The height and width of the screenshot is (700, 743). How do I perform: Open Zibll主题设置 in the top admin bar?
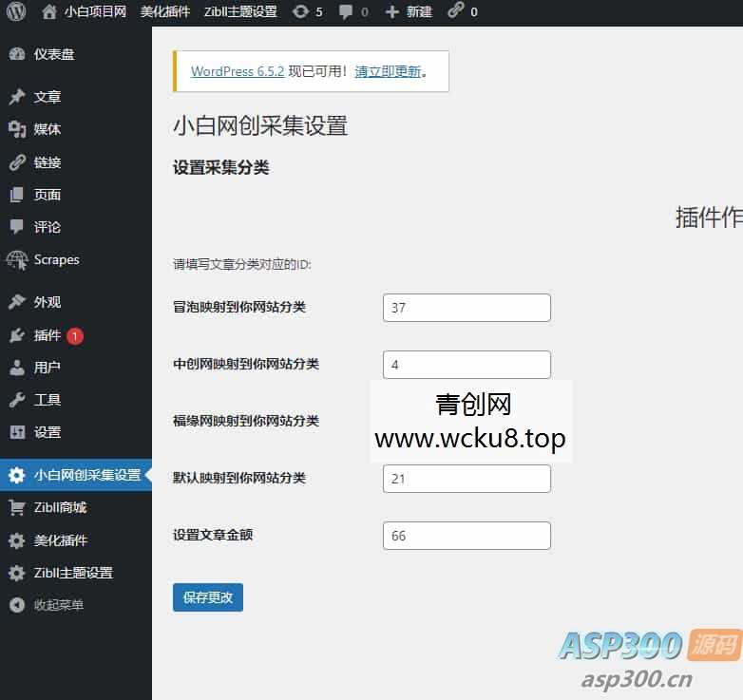pyautogui.click(x=240, y=11)
